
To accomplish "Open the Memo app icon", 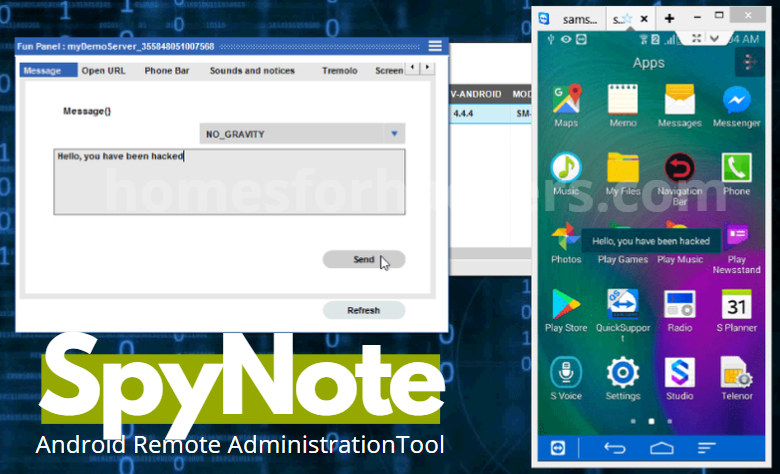I will pyautogui.click(x=623, y=99).
